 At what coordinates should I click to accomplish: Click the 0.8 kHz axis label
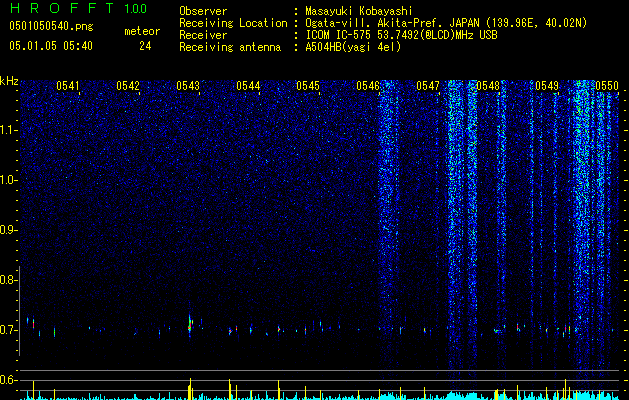pyautogui.click(x=9, y=280)
